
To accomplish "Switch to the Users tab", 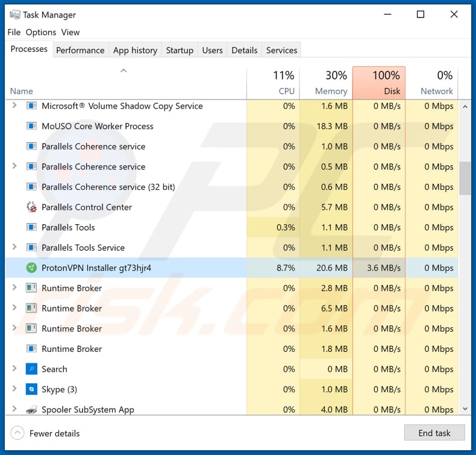I will click(x=213, y=50).
